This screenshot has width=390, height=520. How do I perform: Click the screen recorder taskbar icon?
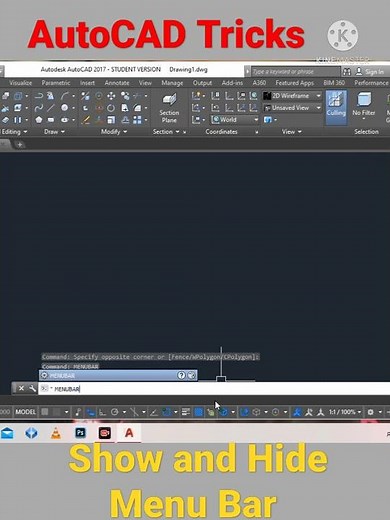click(x=105, y=433)
